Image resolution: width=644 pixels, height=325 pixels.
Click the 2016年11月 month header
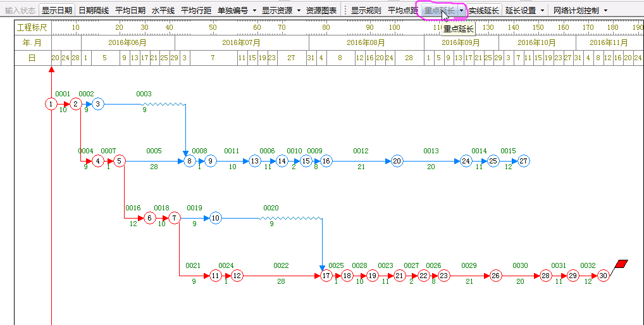[x=609, y=42]
